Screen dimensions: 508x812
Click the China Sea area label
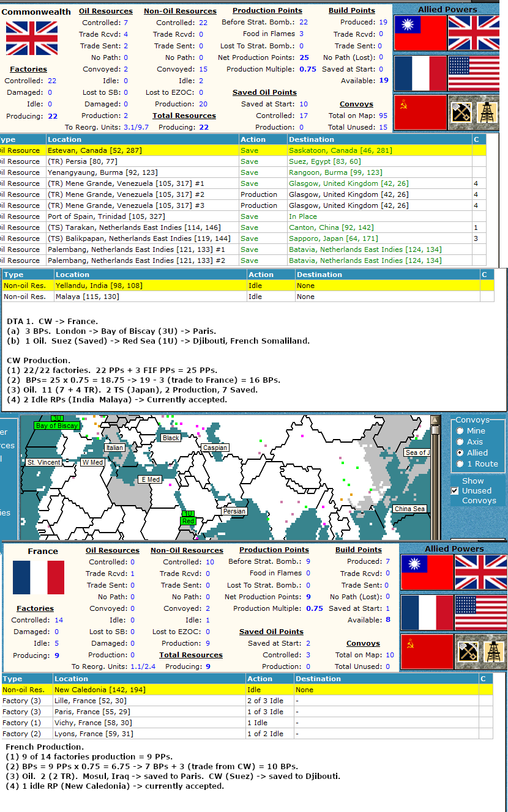click(x=409, y=509)
